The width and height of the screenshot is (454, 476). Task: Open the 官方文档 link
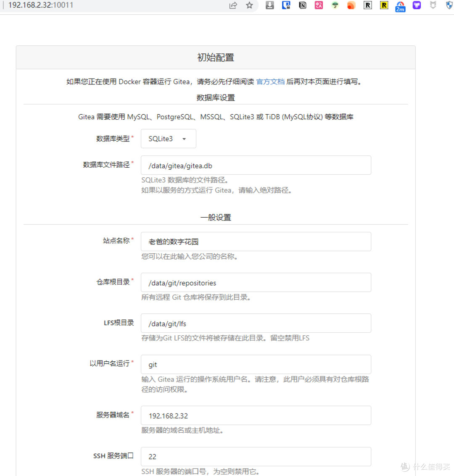point(270,82)
